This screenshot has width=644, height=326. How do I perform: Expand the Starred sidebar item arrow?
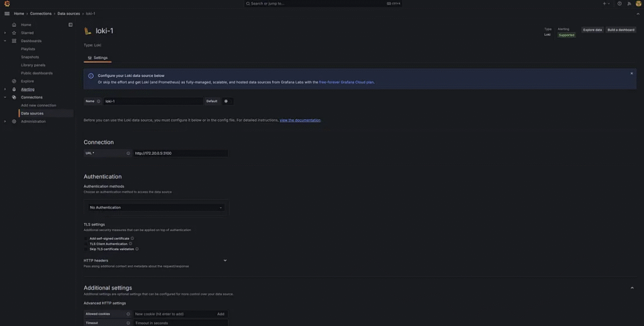tap(5, 33)
